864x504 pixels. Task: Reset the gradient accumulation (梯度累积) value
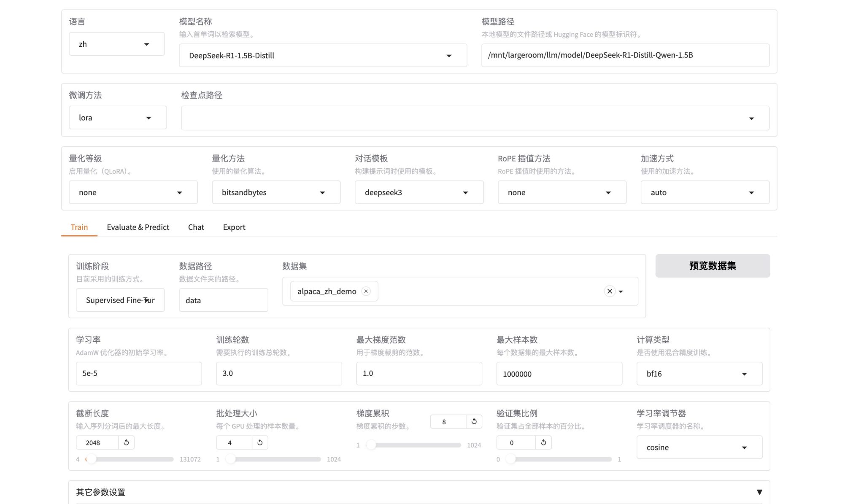click(x=474, y=421)
